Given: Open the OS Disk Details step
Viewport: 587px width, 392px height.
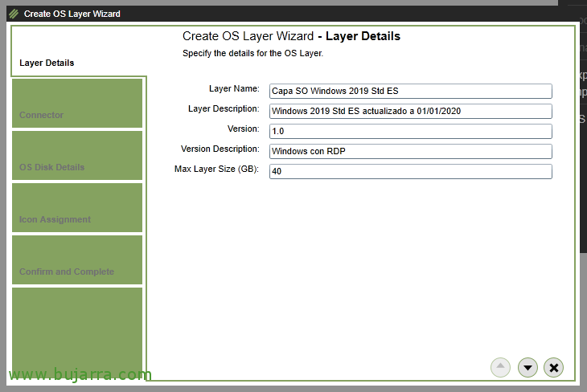Looking at the screenshot, I should [x=77, y=155].
